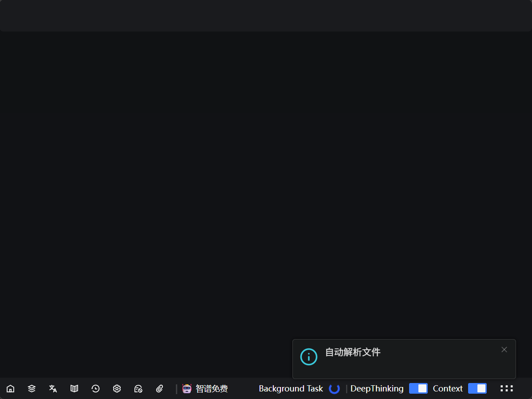The width and height of the screenshot is (532, 399).
Task: Disable the Context switch
Action: (x=477, y=388)
